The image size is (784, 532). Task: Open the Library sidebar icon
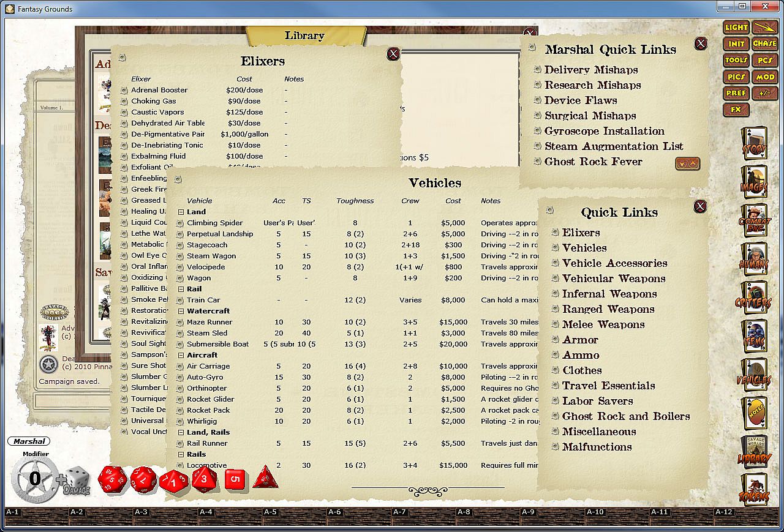point(754,452)
